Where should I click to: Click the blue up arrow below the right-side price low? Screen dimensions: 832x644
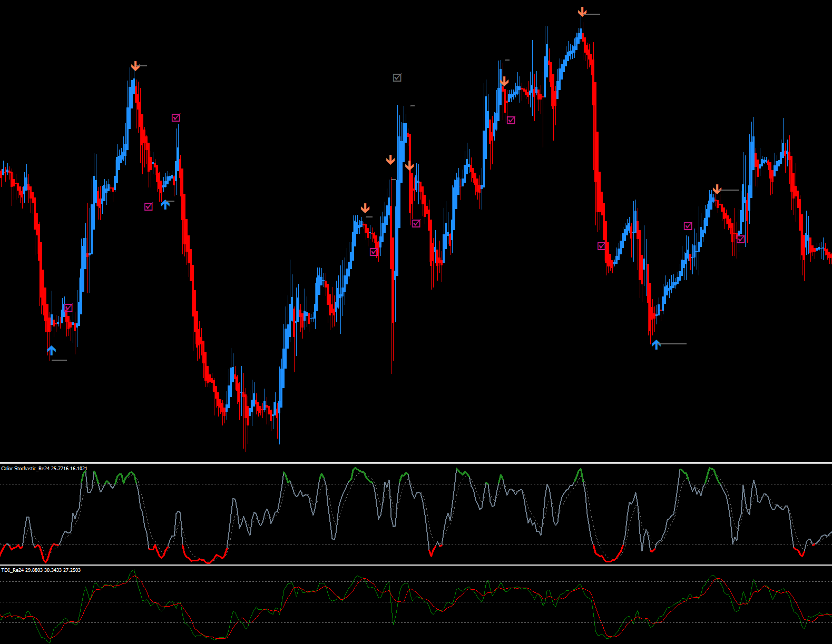pyautogui.click(x=656, y=344)
